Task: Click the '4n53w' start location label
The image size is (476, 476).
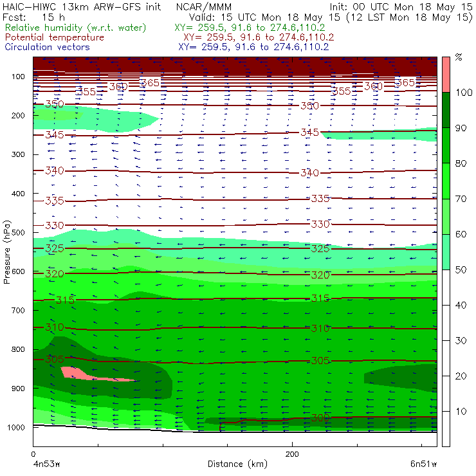Action: (46, 464)
